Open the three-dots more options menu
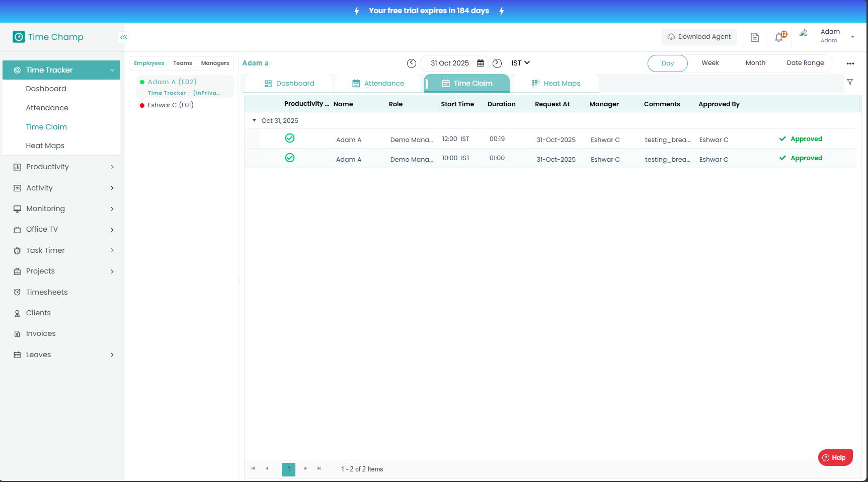 point(850,63)
